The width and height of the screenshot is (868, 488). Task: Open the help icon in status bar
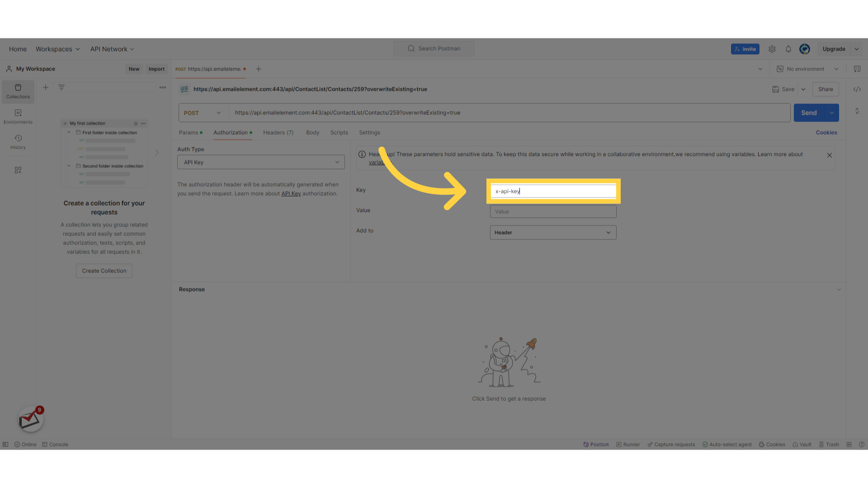pos(862,445)
